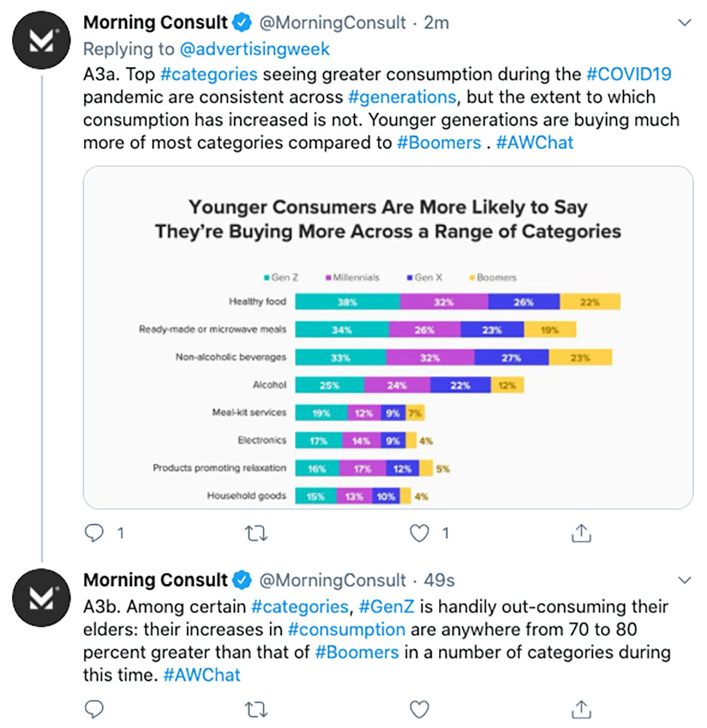Open the first tweet's options chevron

point(685,22)
